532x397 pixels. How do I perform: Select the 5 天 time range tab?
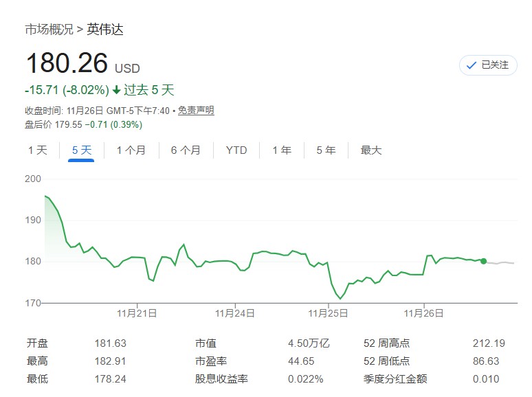[x=81, y=150]
